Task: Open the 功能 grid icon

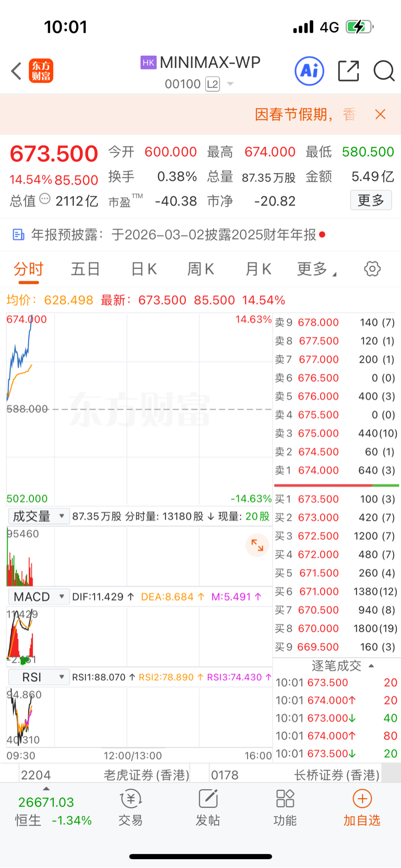Action: [285, 799]
